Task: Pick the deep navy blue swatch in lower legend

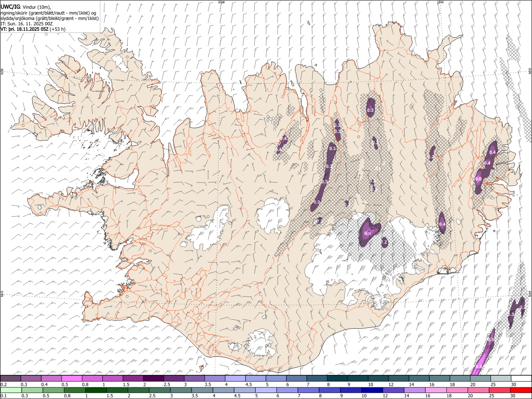Action: pos(372,390)
